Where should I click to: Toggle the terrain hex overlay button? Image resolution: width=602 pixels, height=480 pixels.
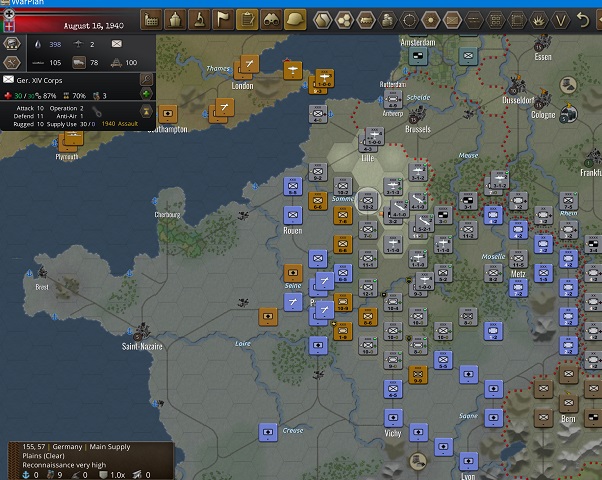coord(322,20)
